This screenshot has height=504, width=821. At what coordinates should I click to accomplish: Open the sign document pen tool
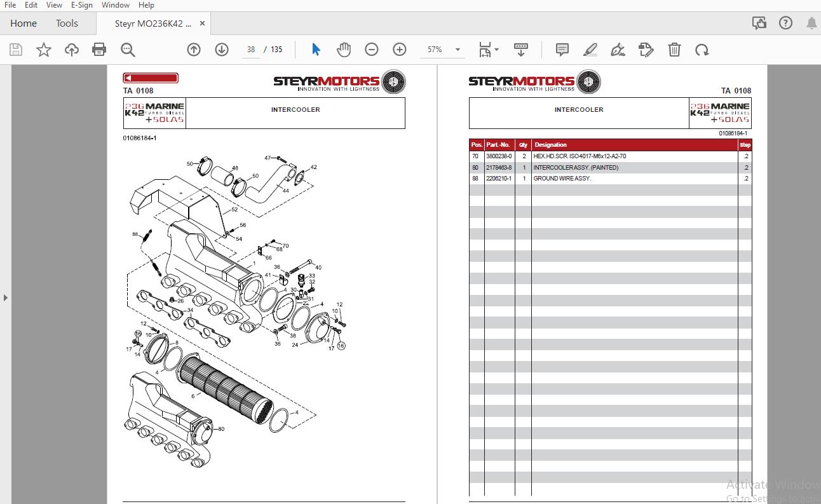618,50
